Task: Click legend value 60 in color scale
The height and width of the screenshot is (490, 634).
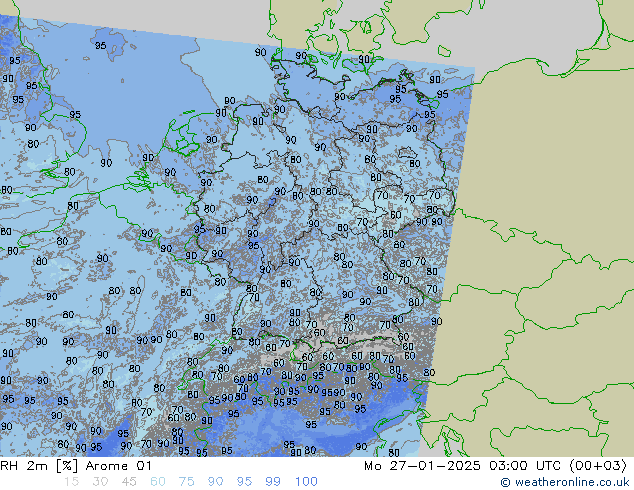Action: [158, 482]
